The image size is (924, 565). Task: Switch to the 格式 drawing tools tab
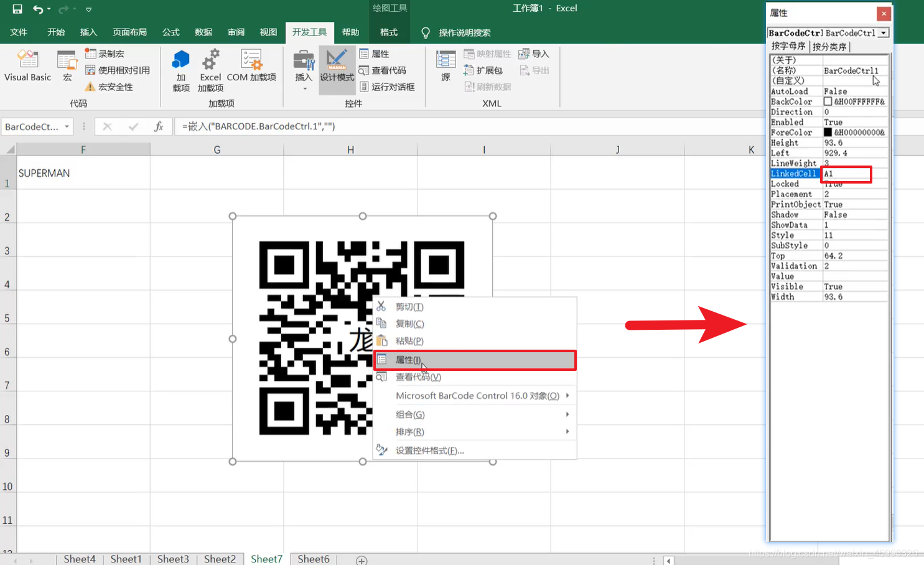pos(389,32)
